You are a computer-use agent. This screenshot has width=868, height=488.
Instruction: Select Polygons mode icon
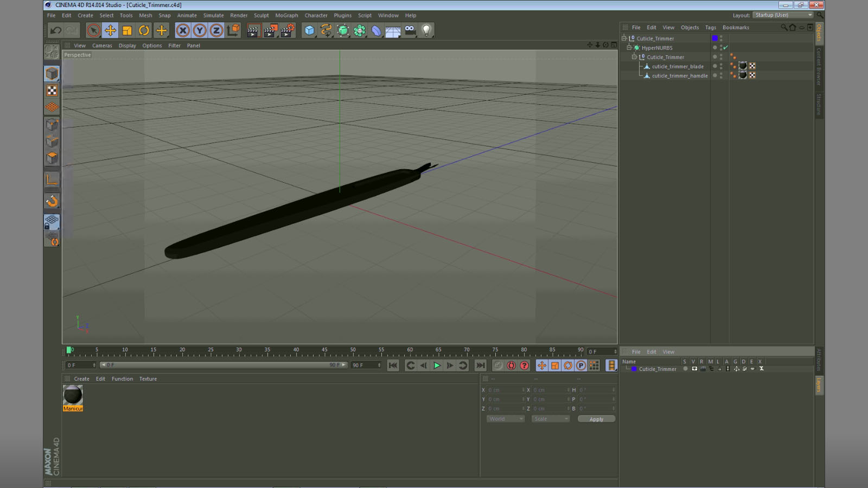pos(52,158)
